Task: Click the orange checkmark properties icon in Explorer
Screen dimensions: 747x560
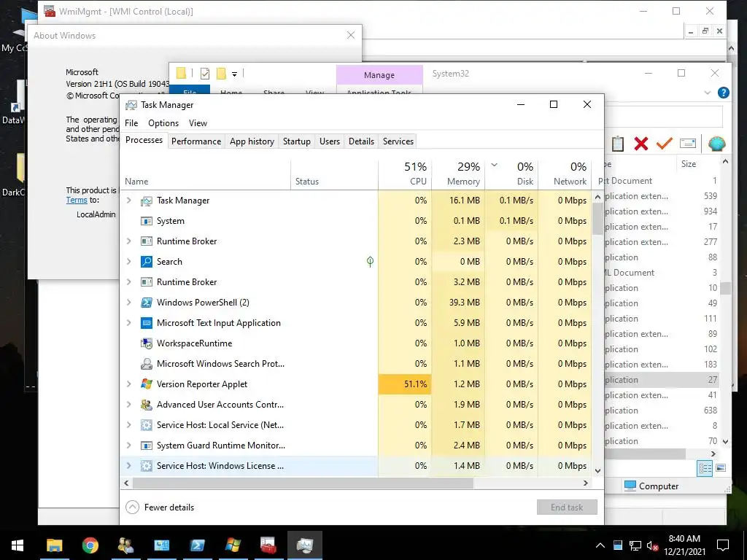Action: (x=664, y=143)
